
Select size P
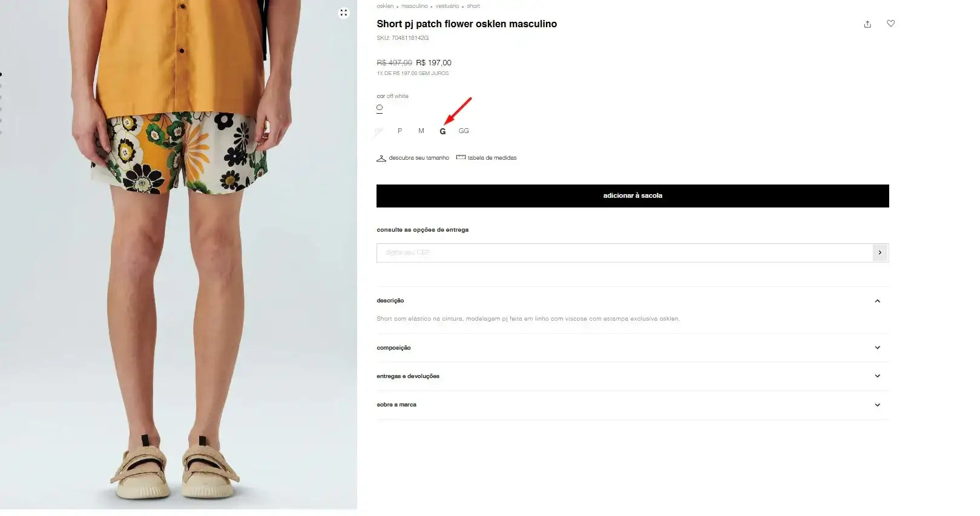400,131
